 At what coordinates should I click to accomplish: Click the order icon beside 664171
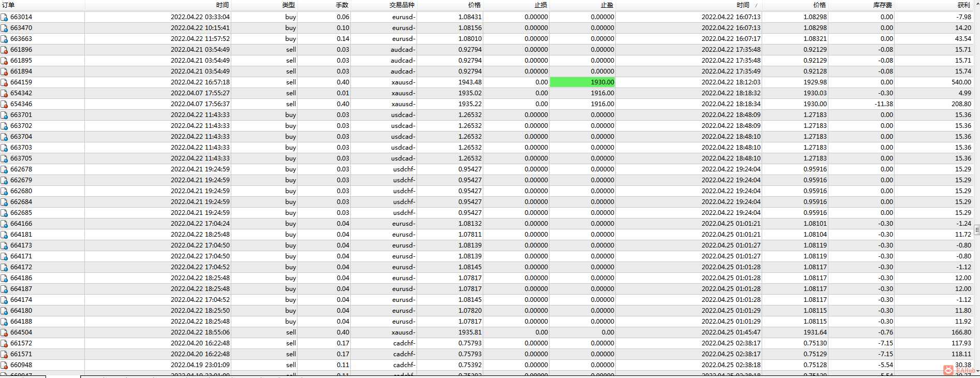4,256
